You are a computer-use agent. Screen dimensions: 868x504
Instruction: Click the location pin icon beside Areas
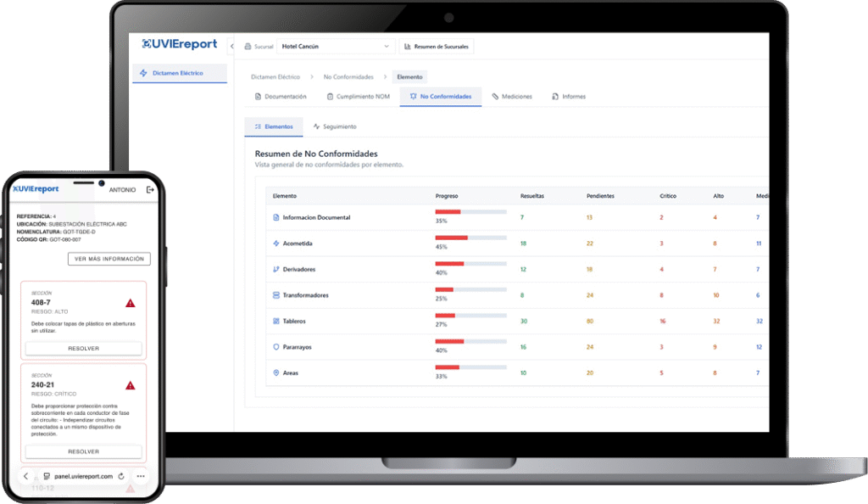click(275, 373)
